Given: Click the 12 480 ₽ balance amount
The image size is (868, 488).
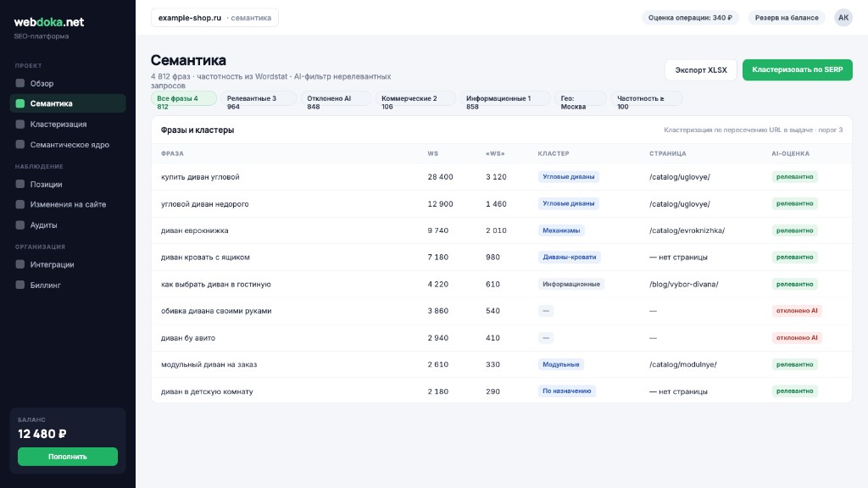Looking at the screenshot, I should (42, 434).
